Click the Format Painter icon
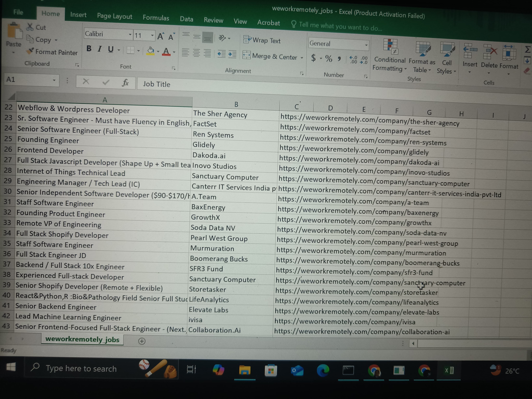Image resolution: width=532 pixels, height=399 pixels. click(30, 51)
